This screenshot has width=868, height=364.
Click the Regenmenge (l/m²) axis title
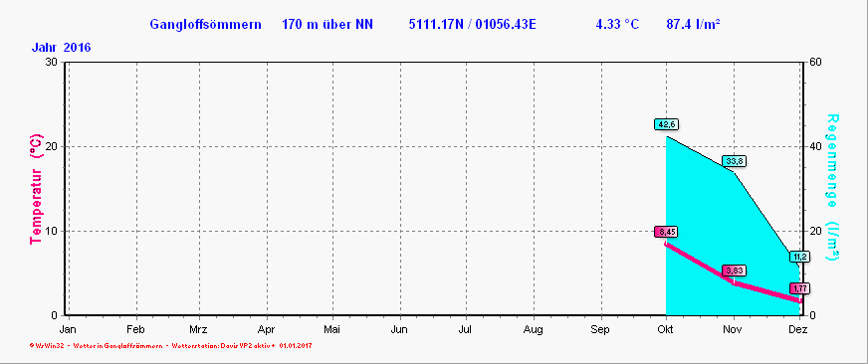[x=832, y=188]
